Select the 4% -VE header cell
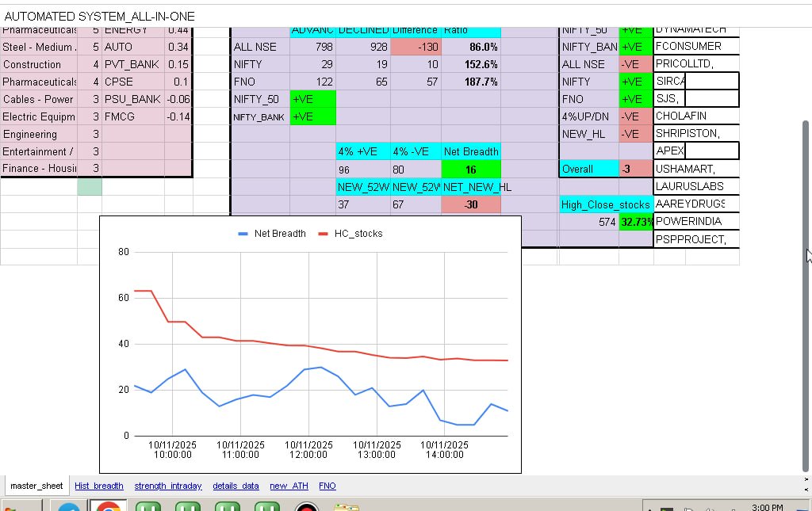 416,151
